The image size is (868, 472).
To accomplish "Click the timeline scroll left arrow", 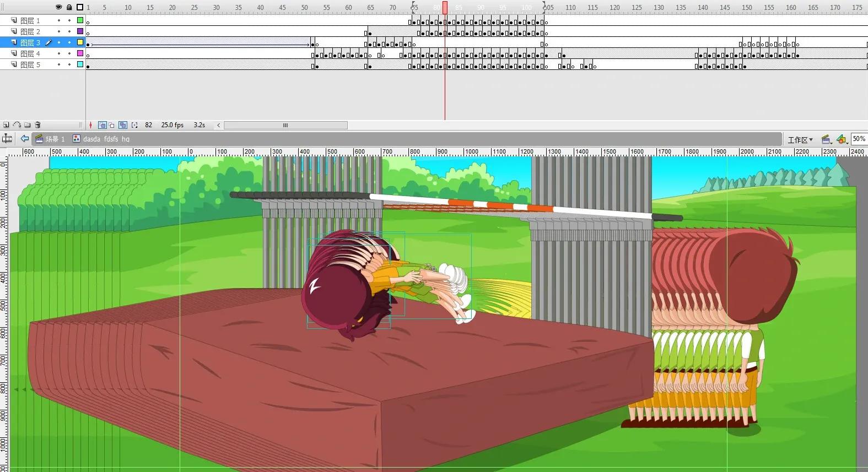I will point(219,125).
